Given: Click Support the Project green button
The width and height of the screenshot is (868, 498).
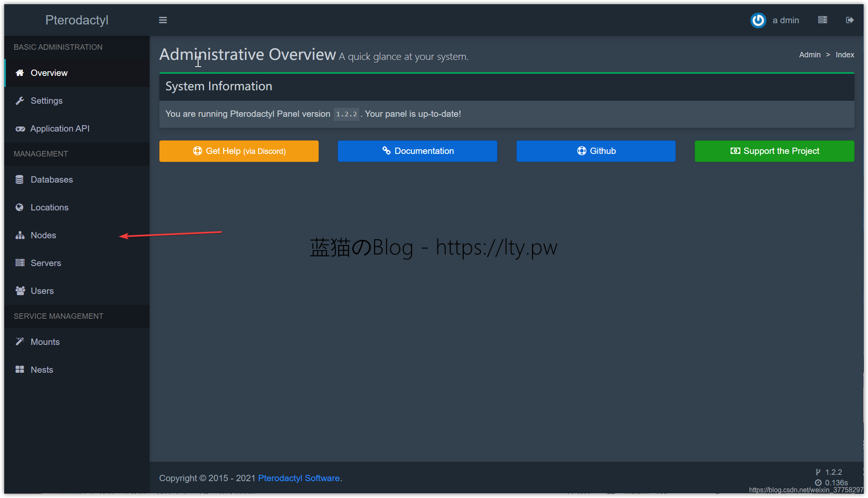Looking at the screenshot, I should pyautogui.click(x=774, y=151).
